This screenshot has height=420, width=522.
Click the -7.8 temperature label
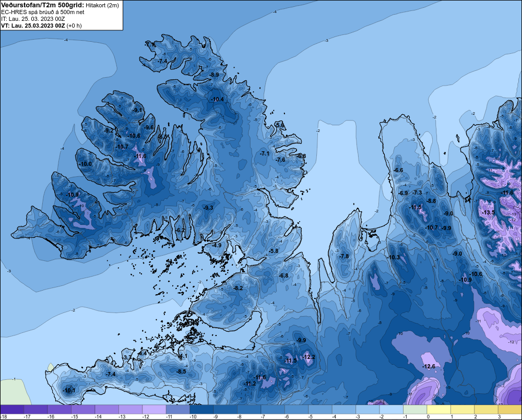click(344, 256)
